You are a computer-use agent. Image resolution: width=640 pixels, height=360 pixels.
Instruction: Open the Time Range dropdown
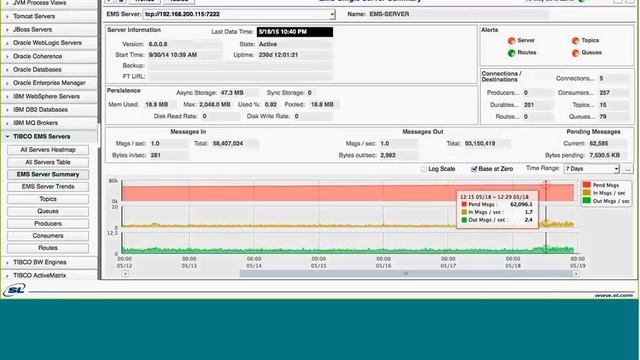pos(592,169)
